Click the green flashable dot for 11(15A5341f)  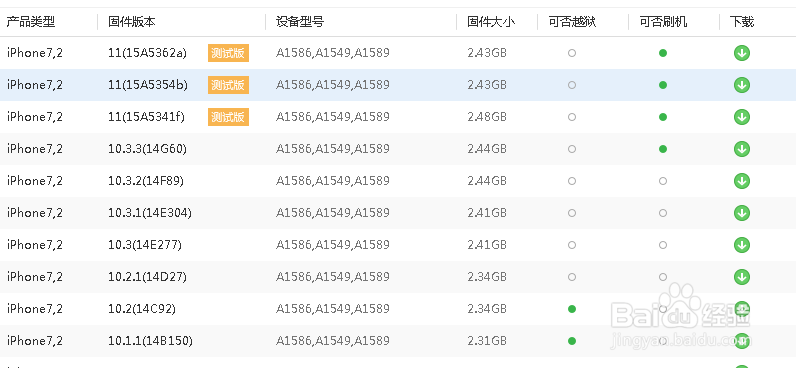(x=662, y=117)
